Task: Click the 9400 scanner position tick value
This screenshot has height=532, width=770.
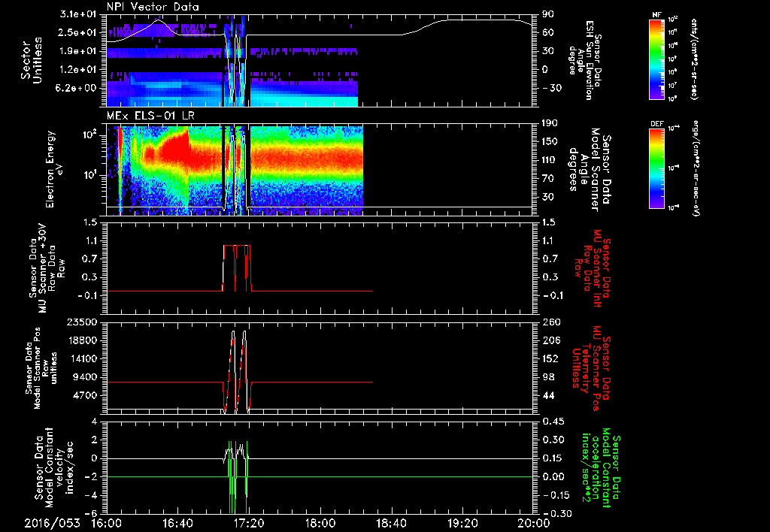Action: coord(84,377)
